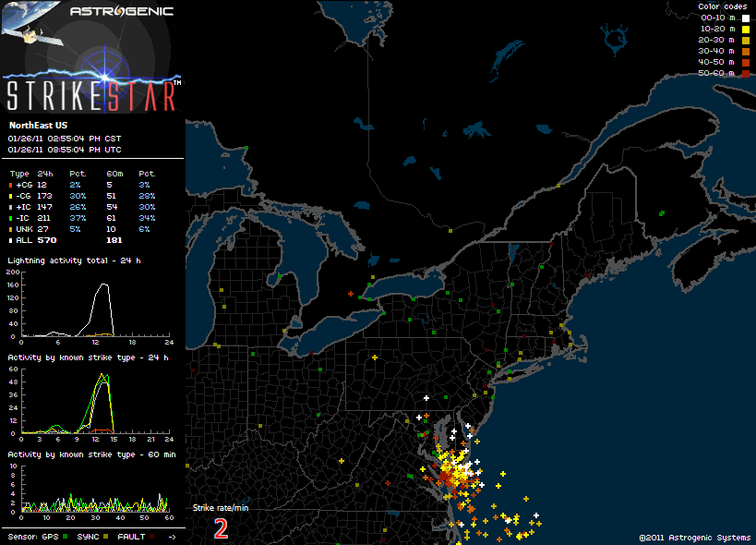Click the +IC 24h count "147"
Viewport: 756px width, 545px height.
pos(44,207)
